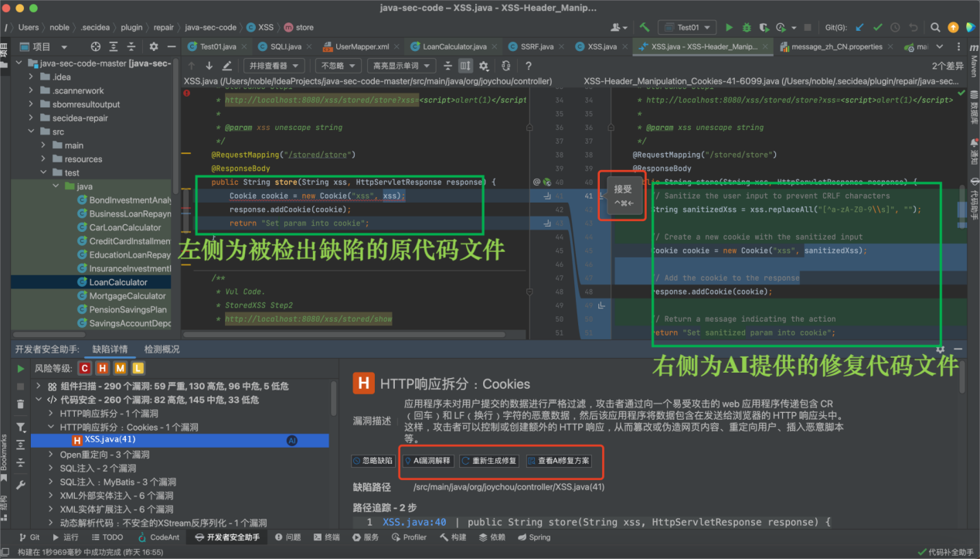Click the Git update project arrow
The image size is (980, 559).
859,27
